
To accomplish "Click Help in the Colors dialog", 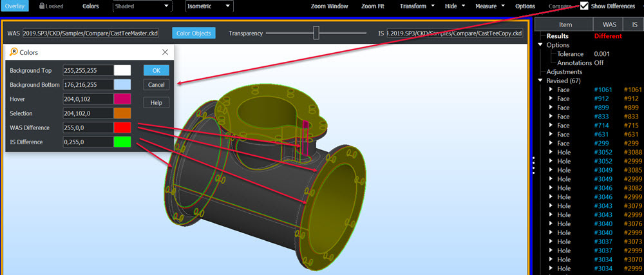I will click(156, 102).
